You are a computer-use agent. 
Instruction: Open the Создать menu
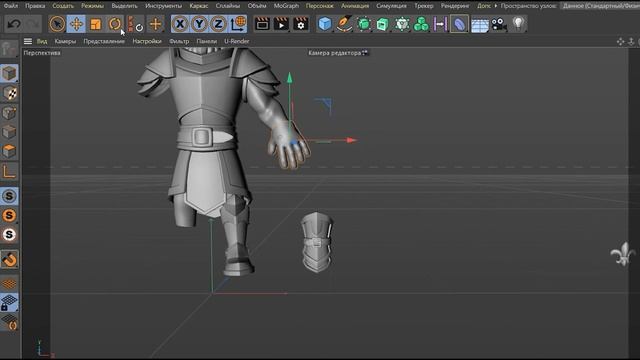63,6
